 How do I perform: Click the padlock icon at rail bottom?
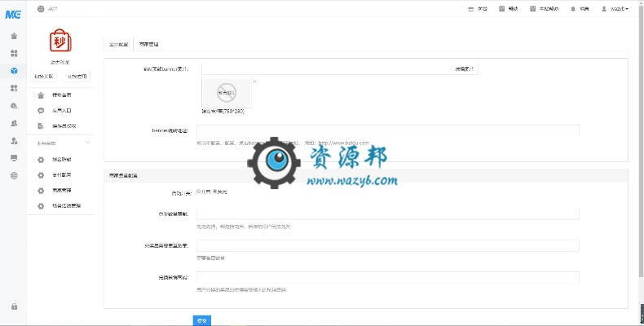(15, 306)
